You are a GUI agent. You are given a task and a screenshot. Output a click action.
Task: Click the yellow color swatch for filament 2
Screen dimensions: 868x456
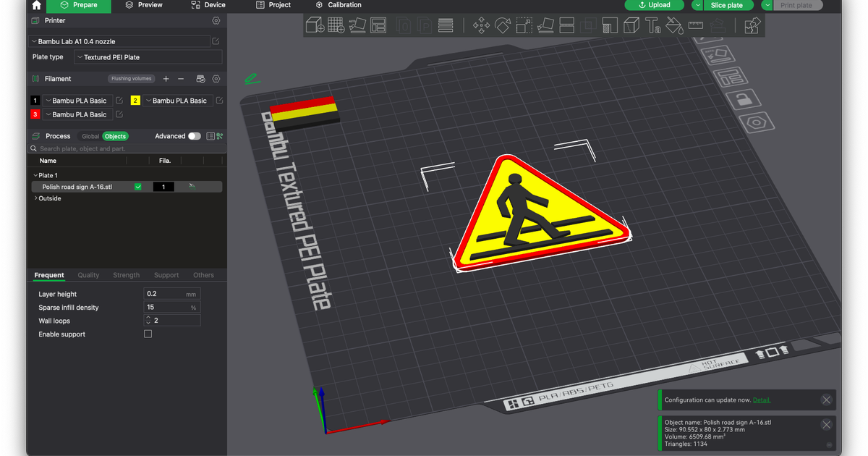pos(135,101)
